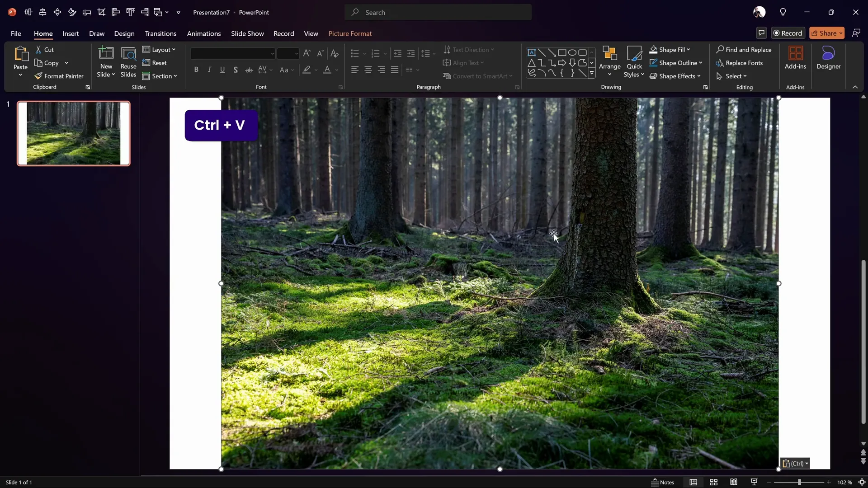This screenshot has width=868, height=488.
Task: Increase font size with the A-up icon
Action: 307,53
